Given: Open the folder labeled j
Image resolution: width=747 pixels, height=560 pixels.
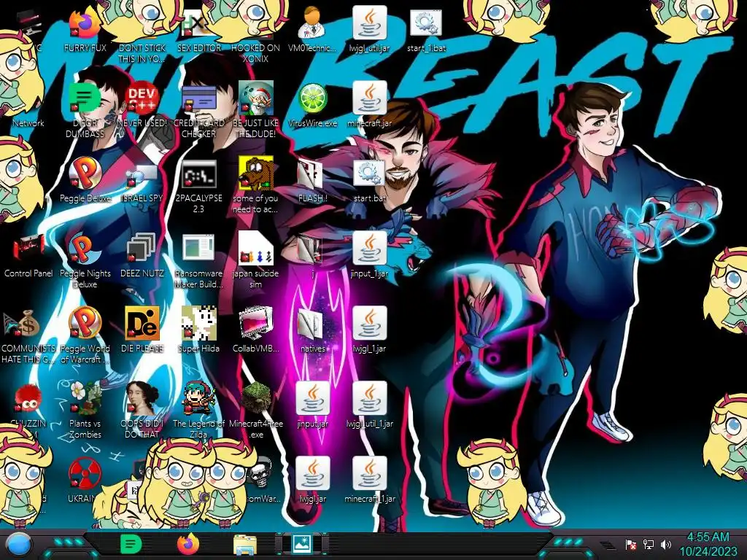Looking at the screenshot, I should coord(311,249).
